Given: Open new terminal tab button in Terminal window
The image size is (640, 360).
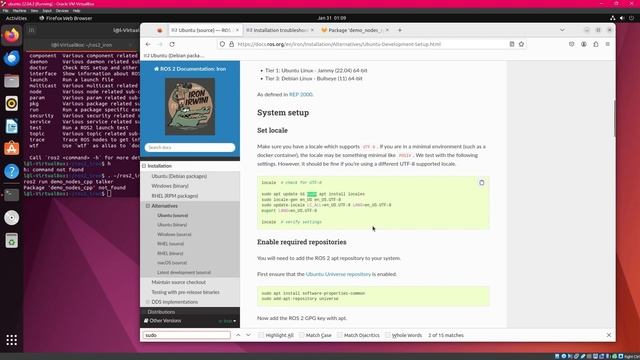Looking at the screenshot, I should pos(32,30).
